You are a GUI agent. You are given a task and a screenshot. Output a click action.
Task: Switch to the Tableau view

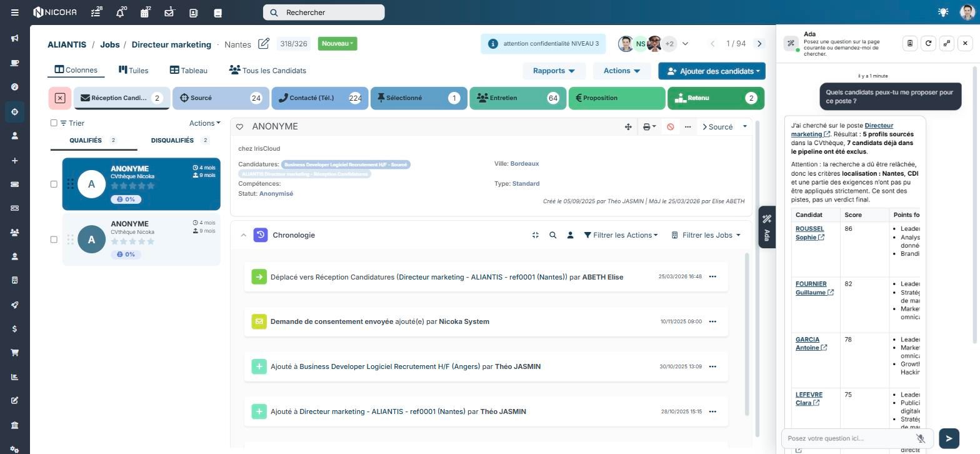[188, 71]
